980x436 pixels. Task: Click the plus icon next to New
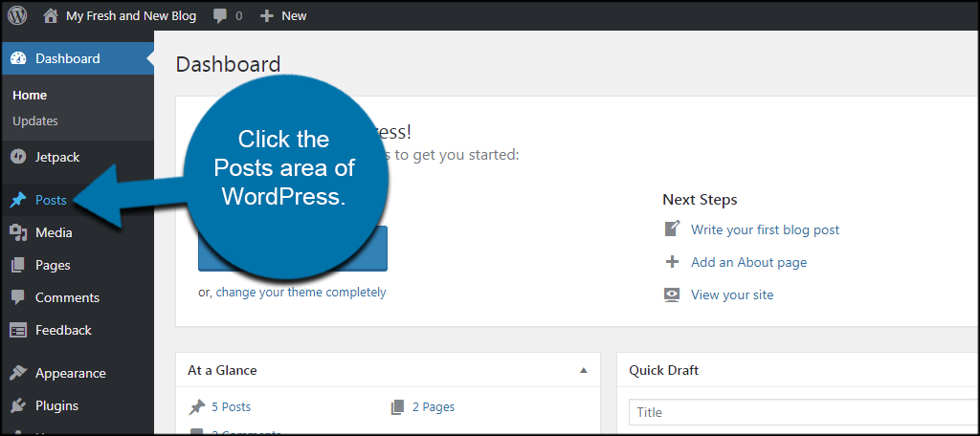coord(267,15)
